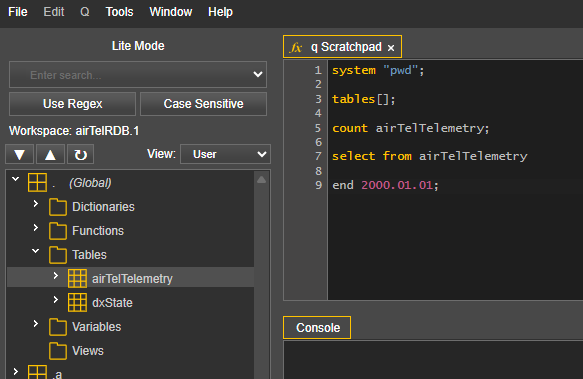This screenshot has width=583, height=379.
Task: Place cursor on count airTelTelemetry line
Action: 410,128
